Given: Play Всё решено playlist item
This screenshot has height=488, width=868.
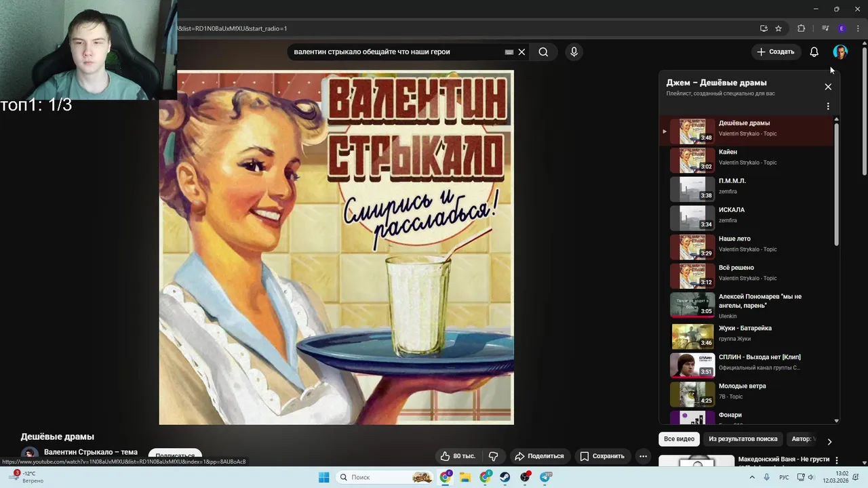Looking at the screenshot, I should [747, 276].
